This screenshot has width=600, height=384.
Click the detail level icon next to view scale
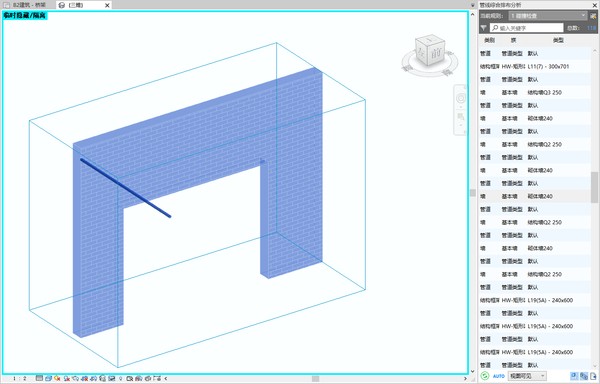coord(39,378)
